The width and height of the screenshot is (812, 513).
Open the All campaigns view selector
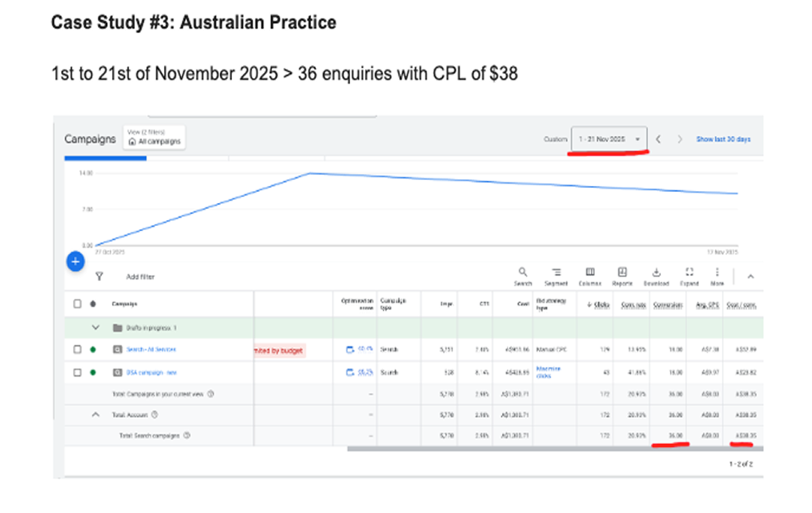point(155,138)
